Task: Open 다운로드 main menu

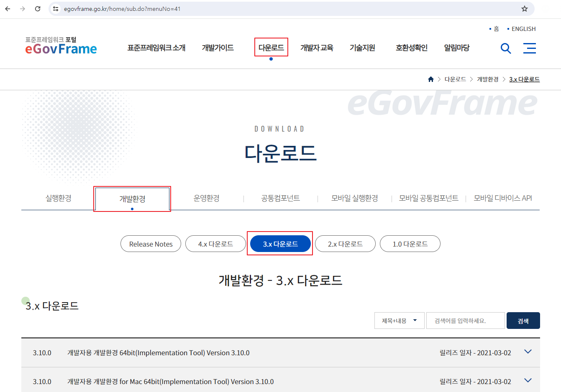Action: (x=271, y=48)
